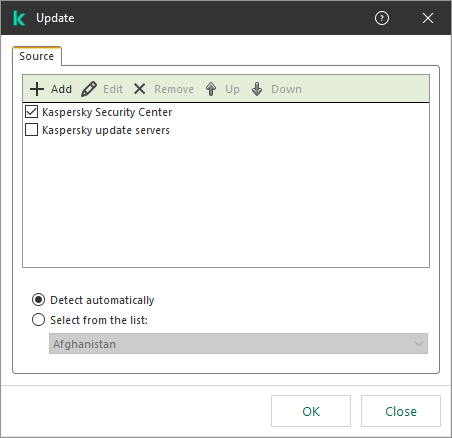Close the Update window with X

pos(428,18)
